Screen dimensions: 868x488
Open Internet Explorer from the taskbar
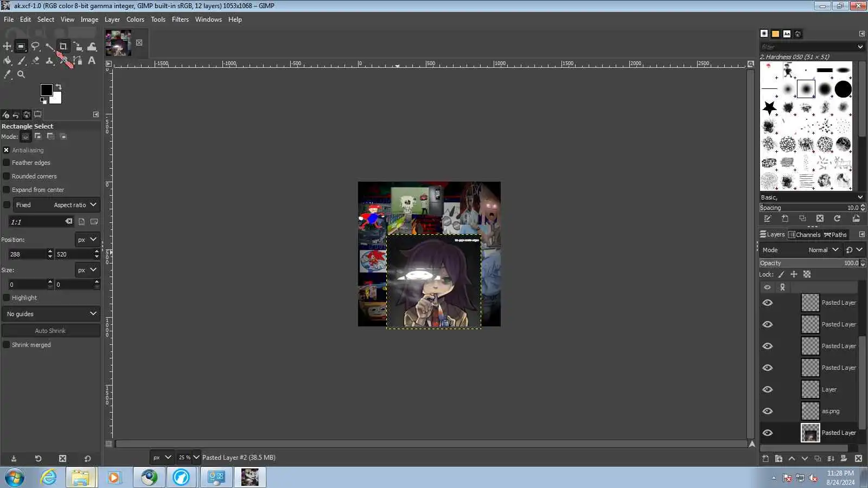pos(48,478)
